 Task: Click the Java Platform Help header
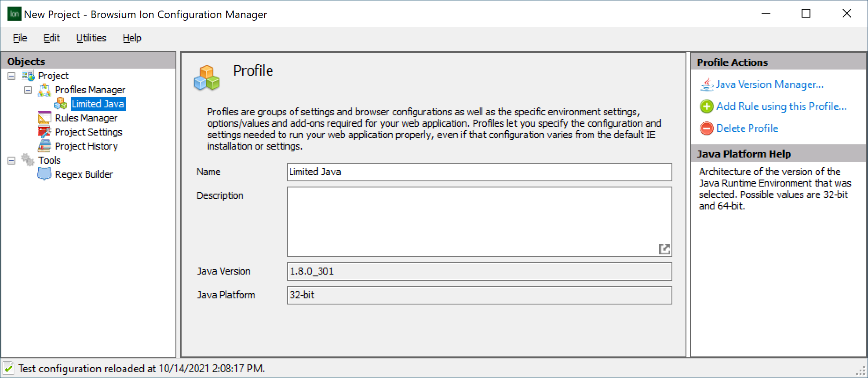(778, 154)
